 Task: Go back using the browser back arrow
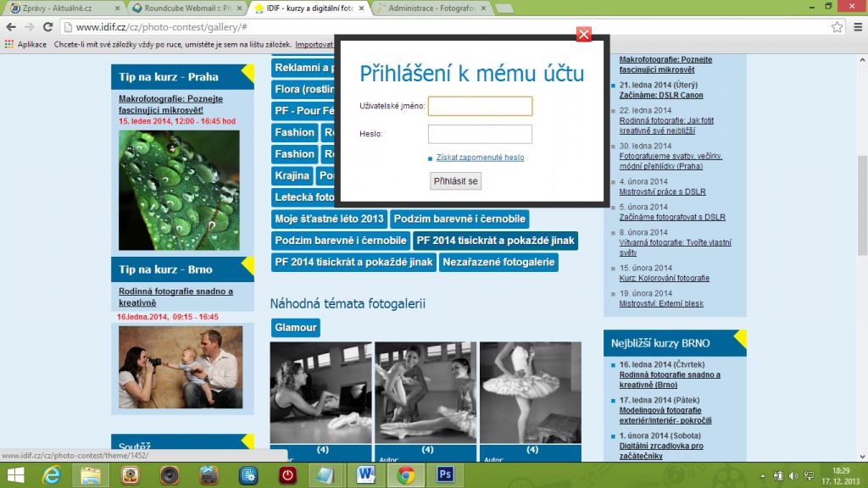tap(11, 26)
